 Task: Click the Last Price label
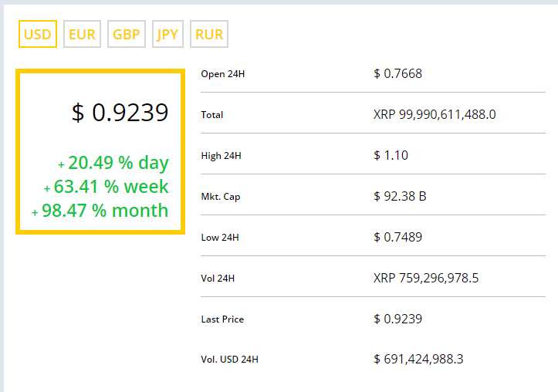222,319
